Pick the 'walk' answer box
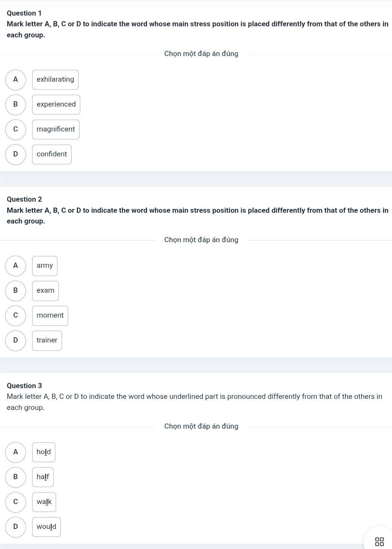Viewport: 392px width, 549px height. pyautogui.click(x=44, y=502)
